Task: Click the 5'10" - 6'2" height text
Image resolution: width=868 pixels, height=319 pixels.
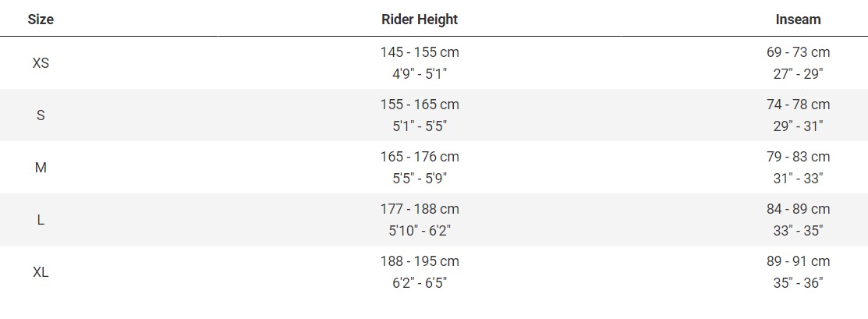Action: (x=420, y=230)
